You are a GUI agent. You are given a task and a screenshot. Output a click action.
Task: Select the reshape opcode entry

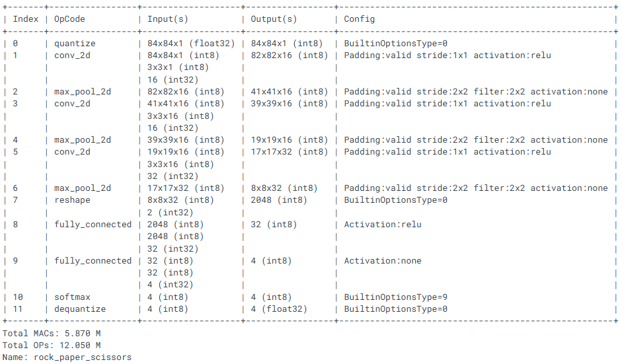(x=72, y=200)
